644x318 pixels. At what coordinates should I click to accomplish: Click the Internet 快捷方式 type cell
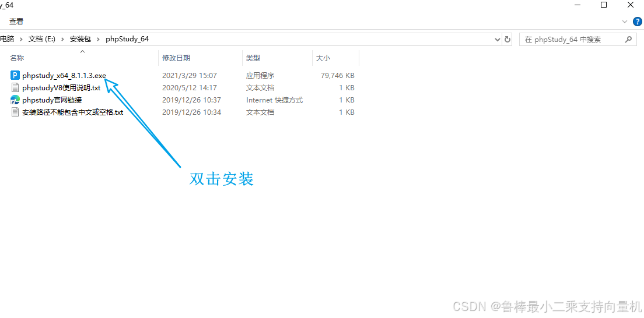[x=274, y=100]
